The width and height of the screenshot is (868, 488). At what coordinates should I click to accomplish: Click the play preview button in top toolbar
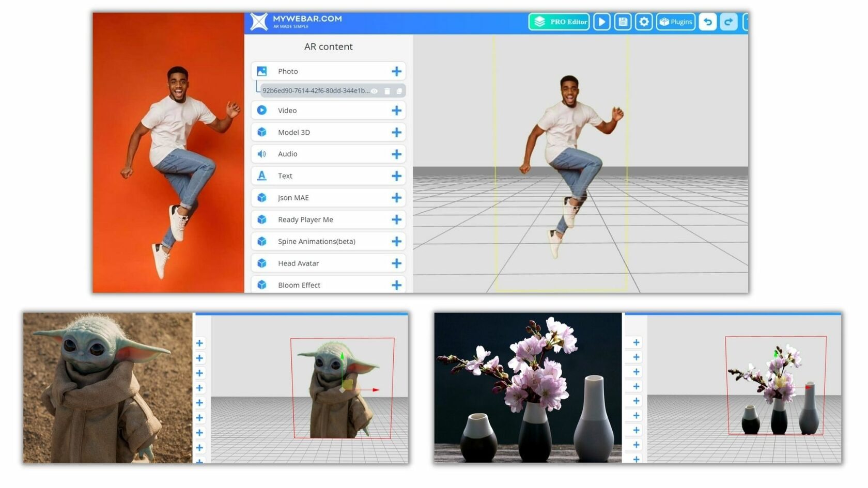click(601, 22)
